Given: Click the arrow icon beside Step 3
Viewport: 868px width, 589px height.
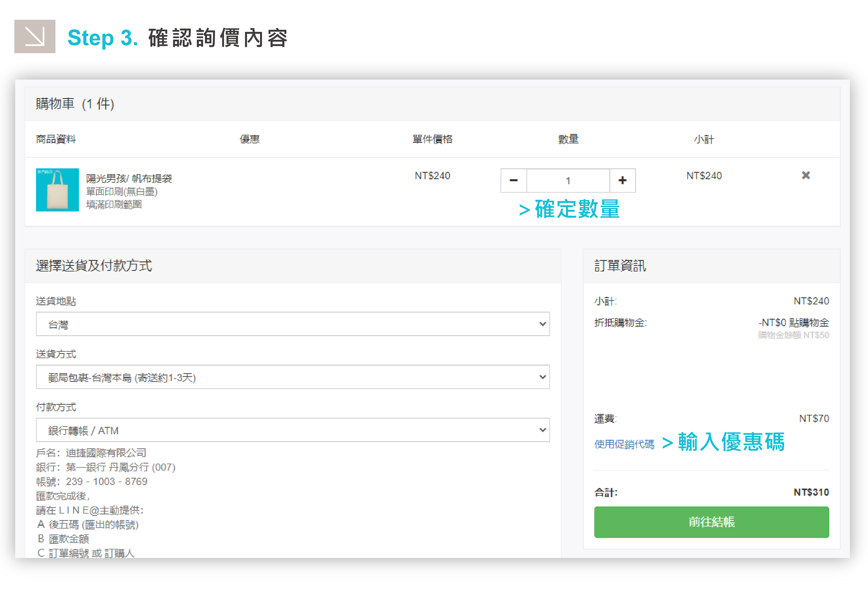Looking at the screenshot, I should tap(35, 37).
